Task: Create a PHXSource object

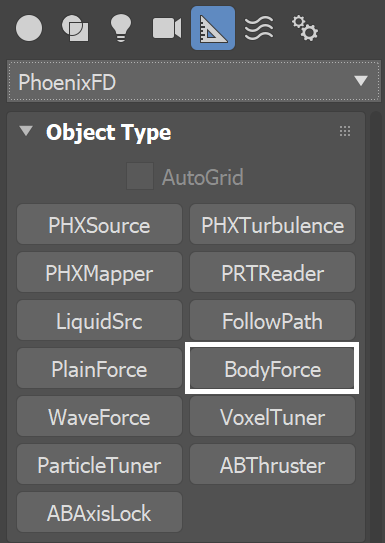Action: click(x=99, y=224)
